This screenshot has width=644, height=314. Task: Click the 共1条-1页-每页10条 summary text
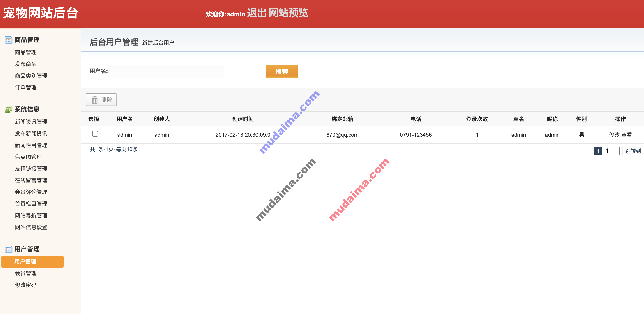(x=114, y=149)
